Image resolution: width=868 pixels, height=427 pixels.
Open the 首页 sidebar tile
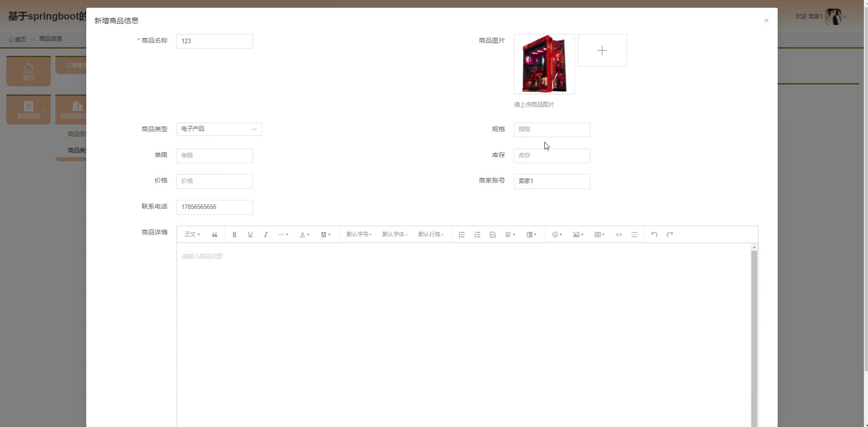[29, 71]
